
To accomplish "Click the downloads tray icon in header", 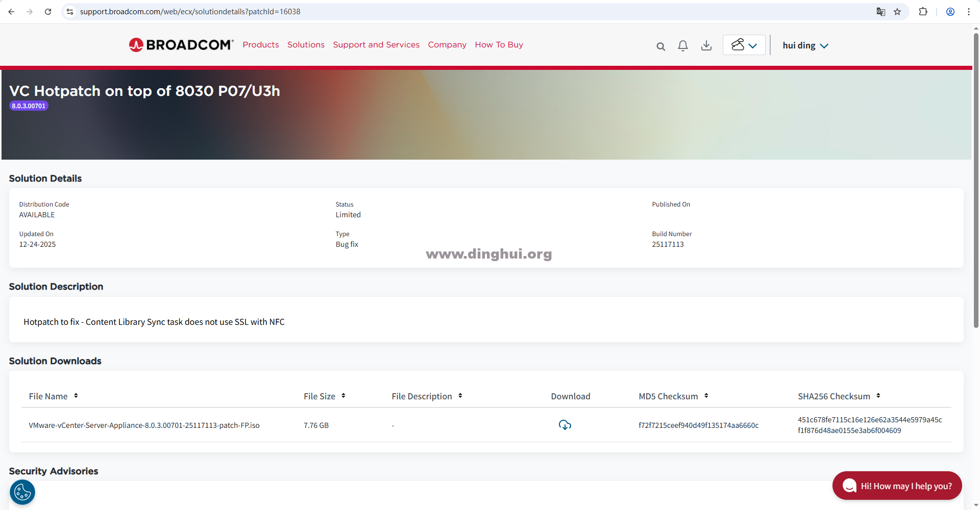I will click(706, 46).
